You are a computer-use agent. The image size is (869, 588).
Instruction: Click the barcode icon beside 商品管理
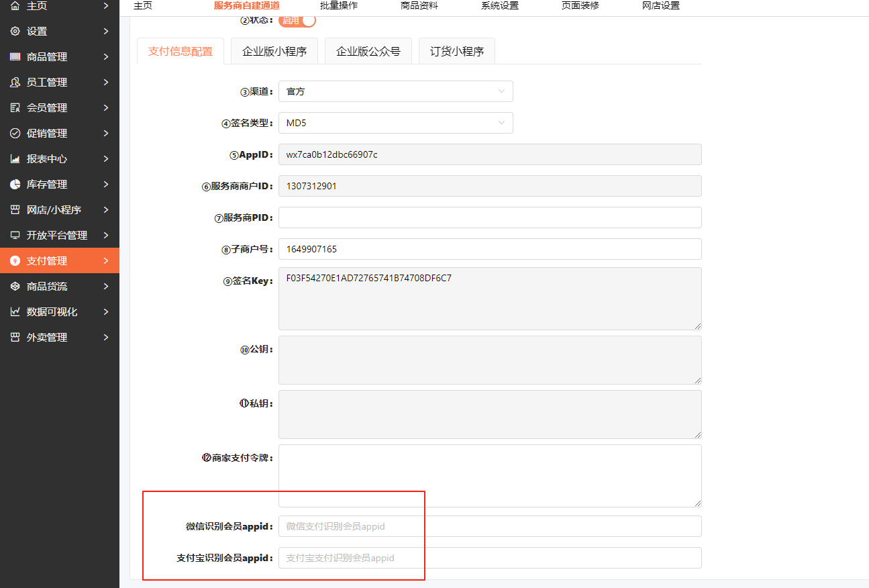coord(15,56)
